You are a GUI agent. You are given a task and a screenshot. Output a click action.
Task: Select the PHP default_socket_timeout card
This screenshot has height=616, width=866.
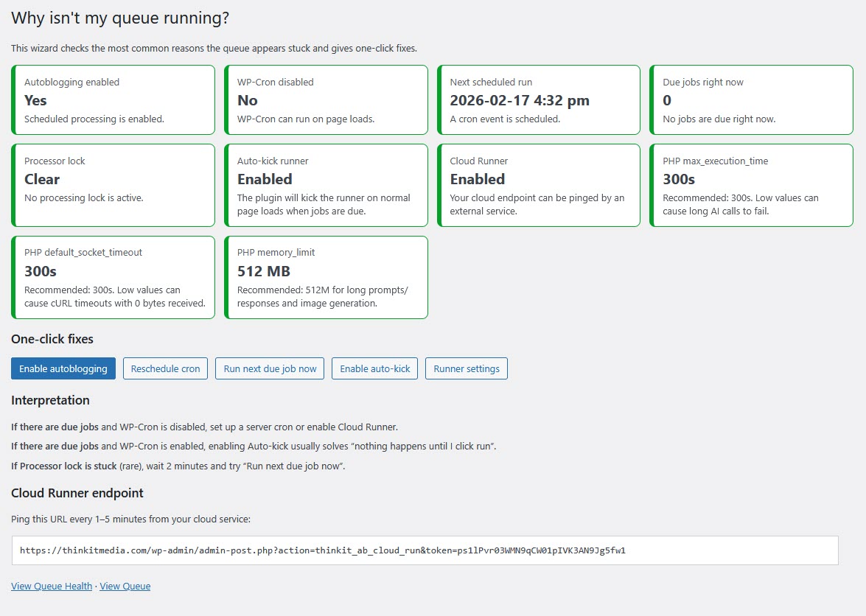(x=114, y=277)
